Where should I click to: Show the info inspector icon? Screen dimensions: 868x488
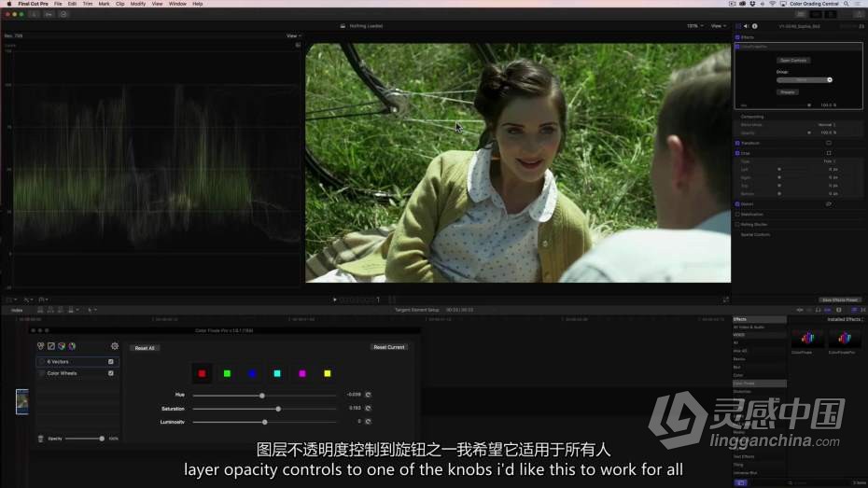click(754, 26)
